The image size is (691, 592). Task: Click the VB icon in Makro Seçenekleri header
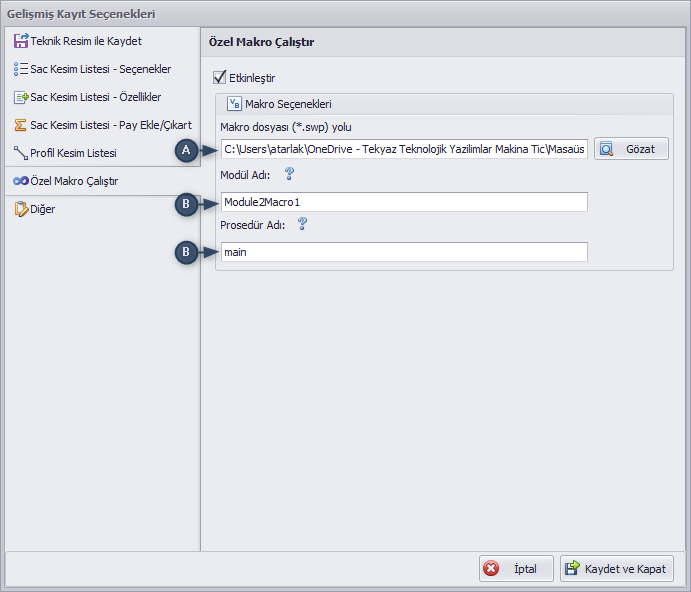point(234,104)
